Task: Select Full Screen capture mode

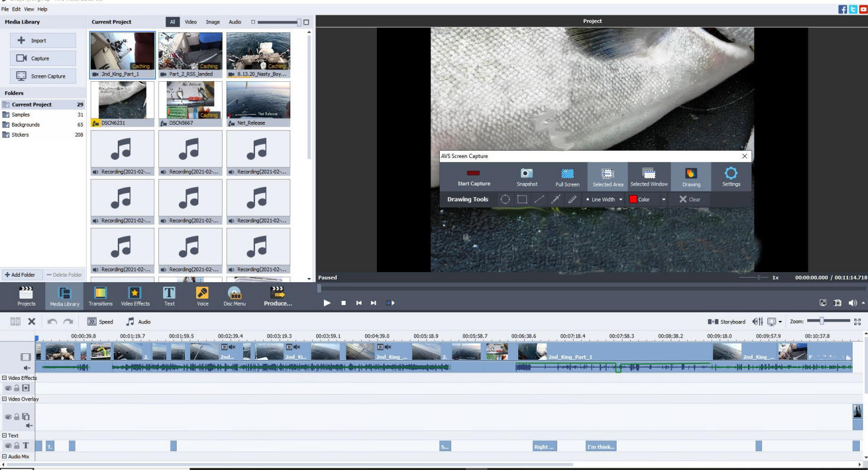Action: [567, 176]
